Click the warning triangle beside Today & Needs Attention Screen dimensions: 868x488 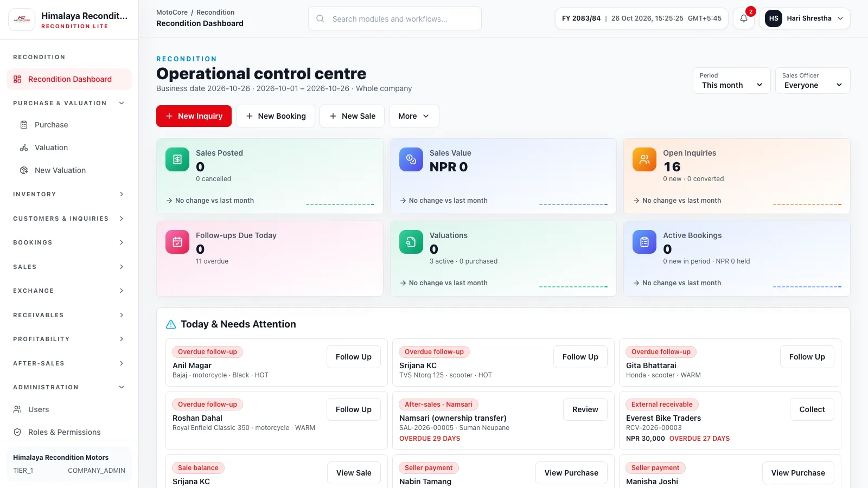point(171,324)
